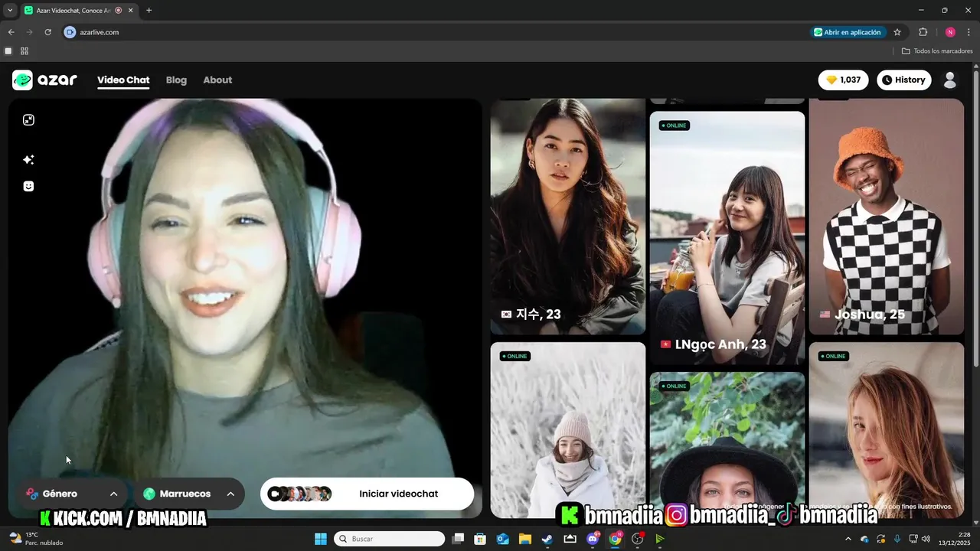
Task: Open the user profile avatar icon
Action: [950, 80]
